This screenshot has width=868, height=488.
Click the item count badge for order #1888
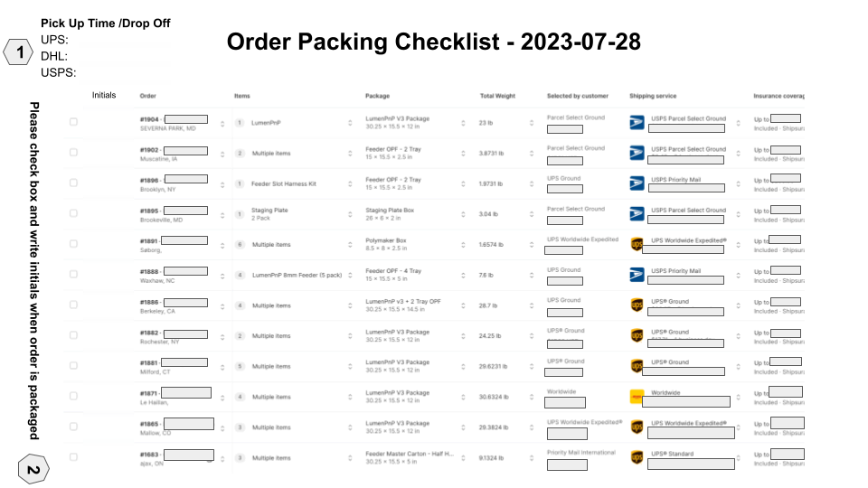point(240,275)
